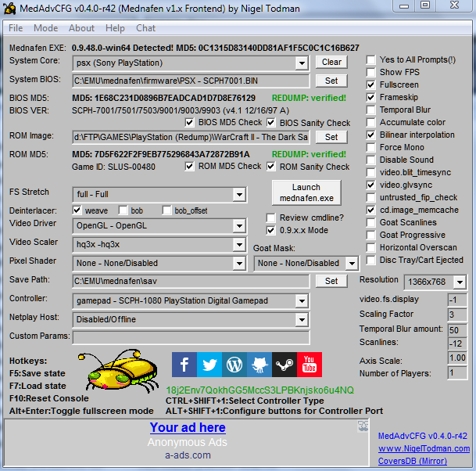Open the Goat Mask dropdown

(353, 264)
